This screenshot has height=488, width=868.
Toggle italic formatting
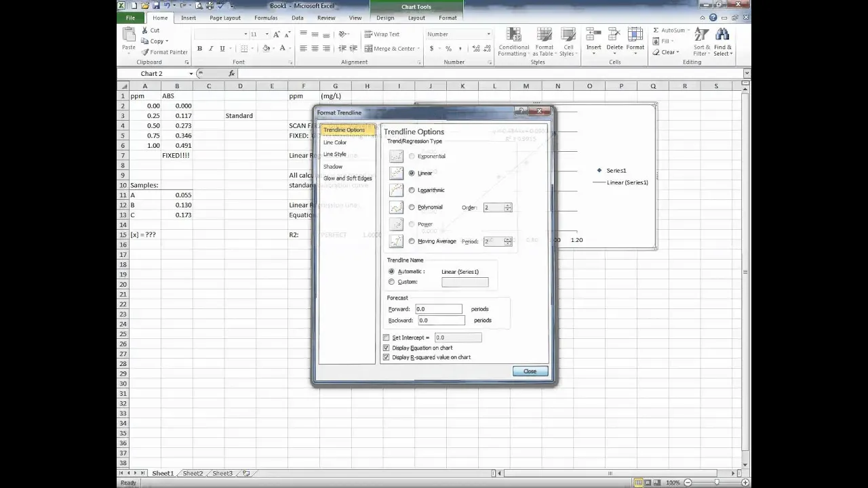[x=211, y=49]
